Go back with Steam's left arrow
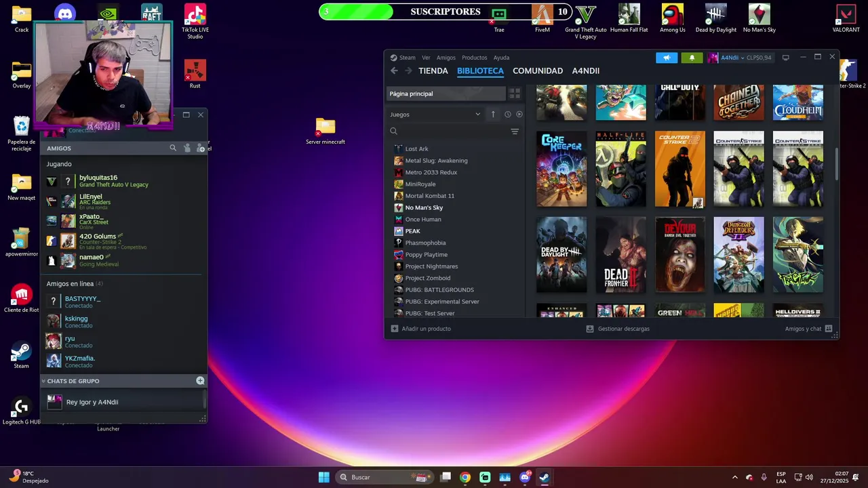The height and width of the screenshot is (488, 868). coord(394,70)
